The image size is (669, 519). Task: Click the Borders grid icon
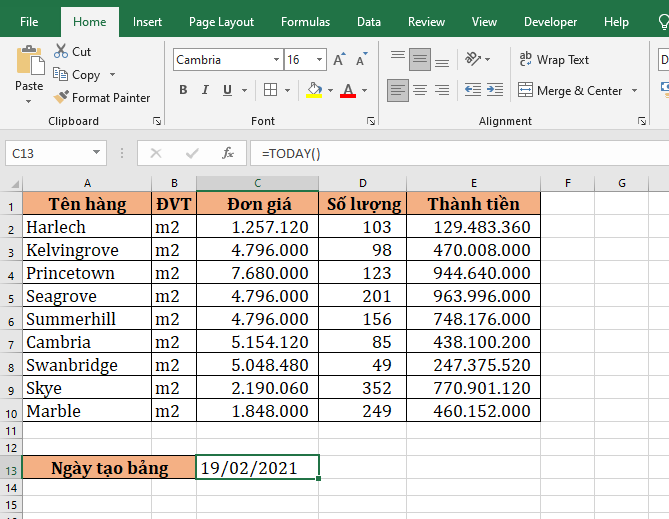(270, 91)
